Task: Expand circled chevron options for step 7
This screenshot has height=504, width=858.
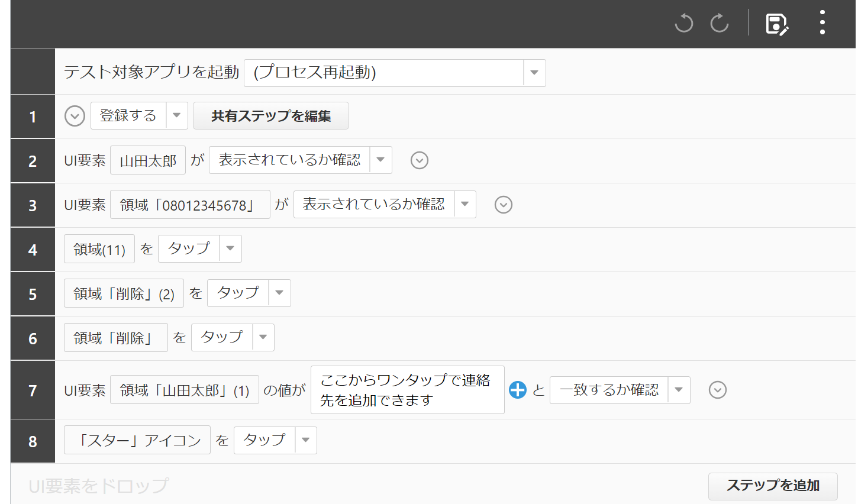Action: [718, 390]
